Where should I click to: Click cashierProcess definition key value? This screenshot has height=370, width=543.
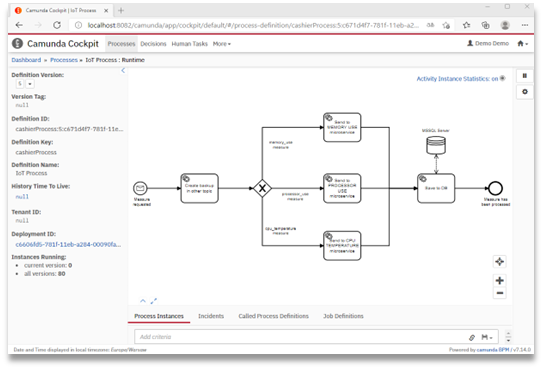click(36, 152)
